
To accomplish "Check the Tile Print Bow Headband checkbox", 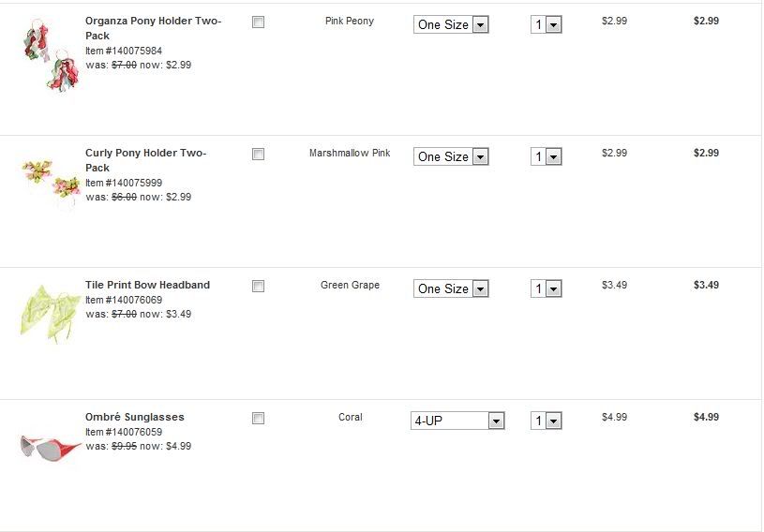I will point(259,287).
